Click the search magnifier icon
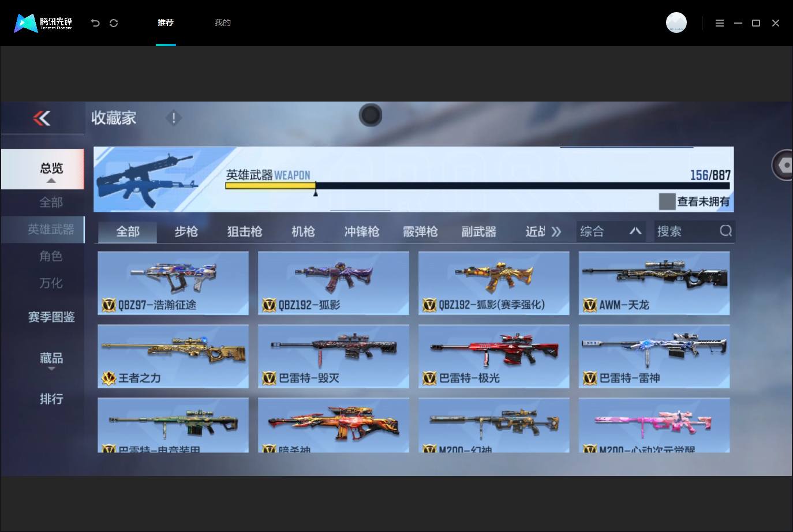The height and width of the screenshot is (532, 793). [725, 231]
